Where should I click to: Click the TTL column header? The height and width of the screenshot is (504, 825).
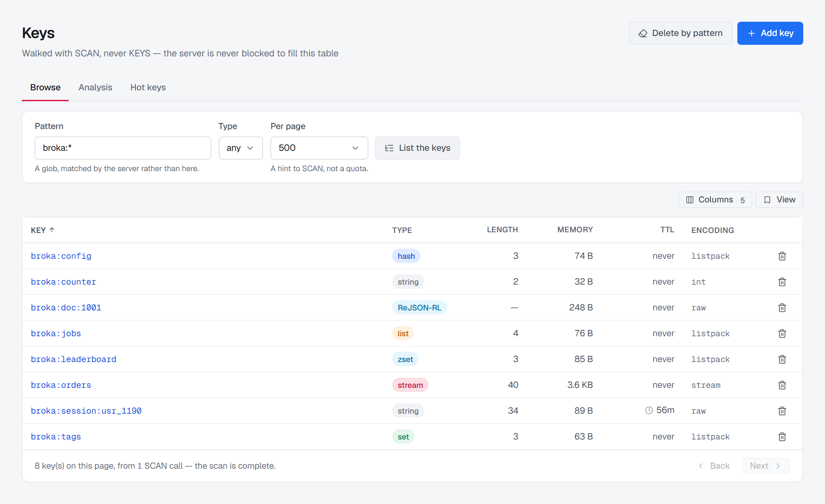(667, 230)
